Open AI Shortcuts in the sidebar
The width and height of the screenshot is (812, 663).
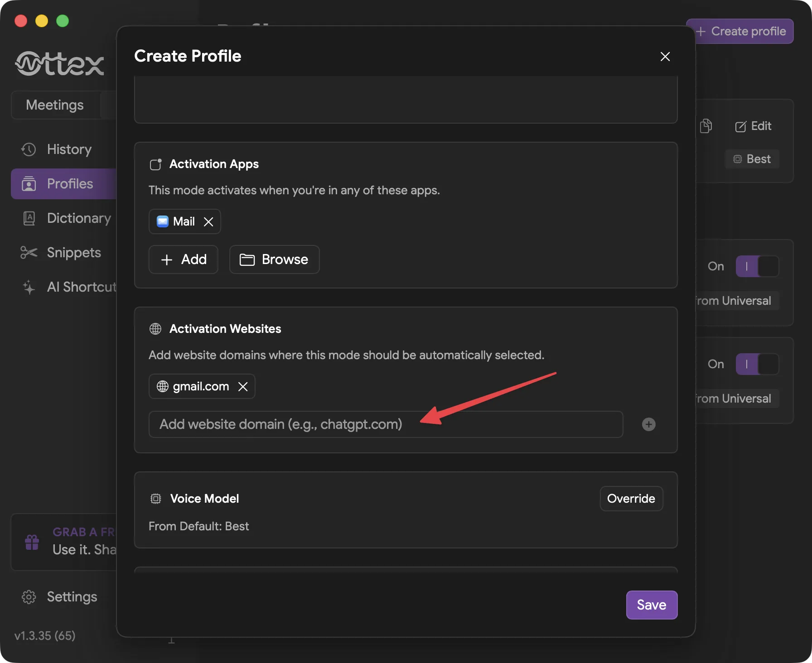point(64,287)
